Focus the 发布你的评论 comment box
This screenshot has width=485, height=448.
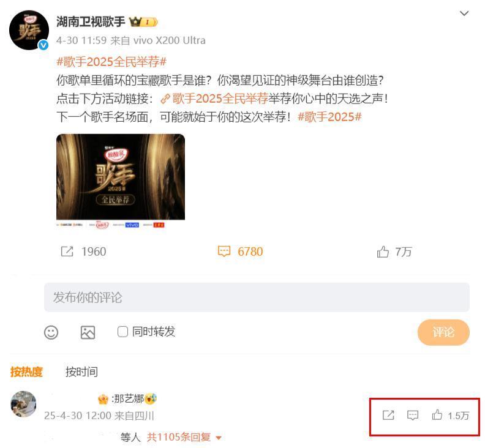[x=257, y=297]
